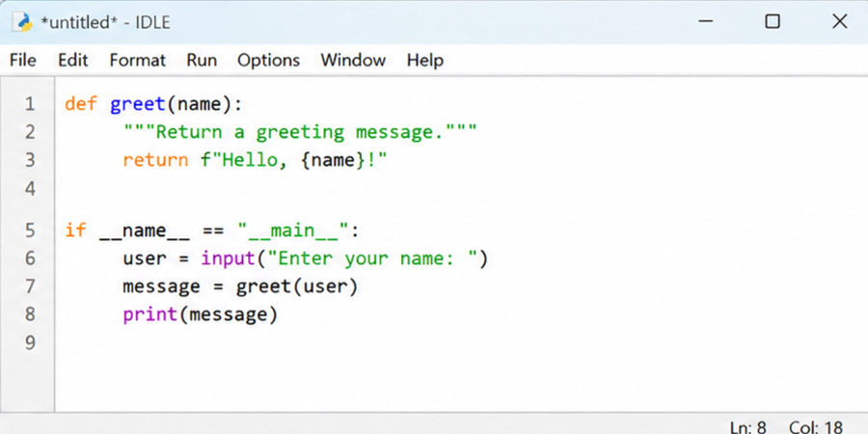
Task: Click line number 1 in the gutter
Action: [x=29, y=103]
